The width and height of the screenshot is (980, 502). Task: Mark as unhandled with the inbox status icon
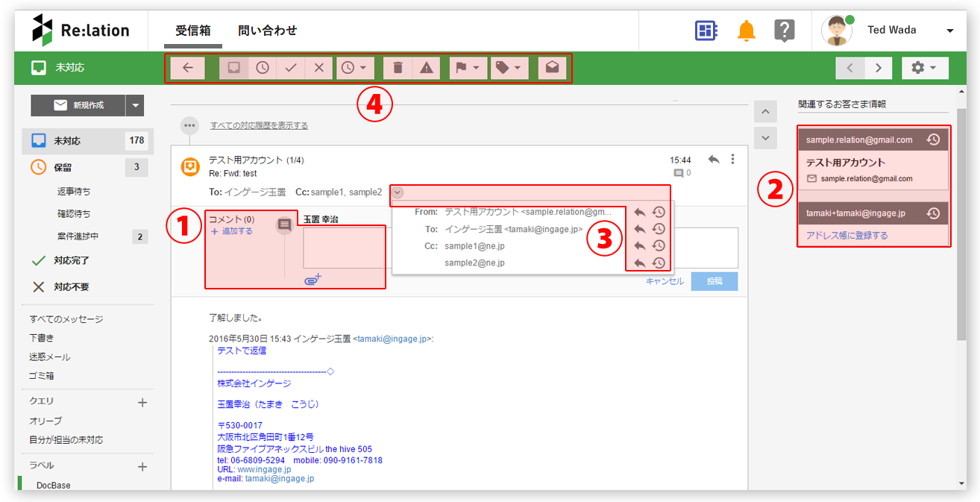click(234, 67)
